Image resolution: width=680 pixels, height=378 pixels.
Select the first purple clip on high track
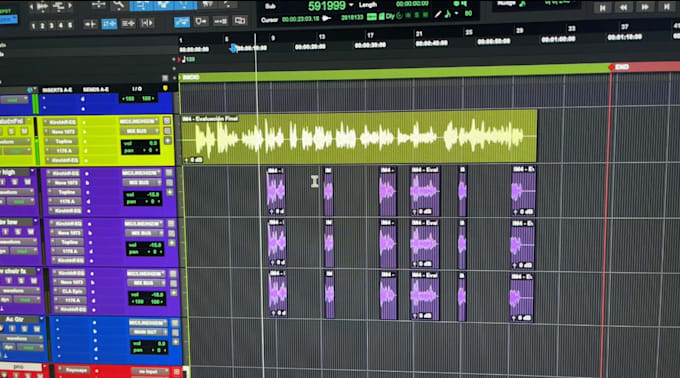(276, 192)
